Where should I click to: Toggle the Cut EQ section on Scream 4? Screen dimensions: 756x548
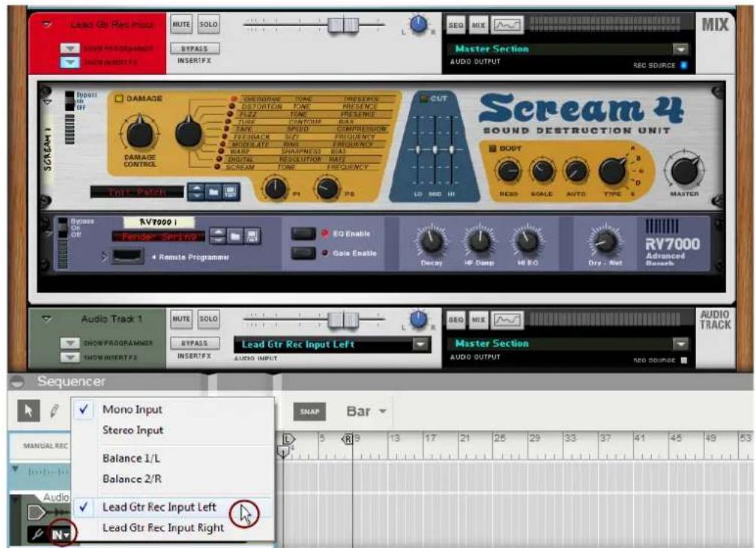pos(424,98)
